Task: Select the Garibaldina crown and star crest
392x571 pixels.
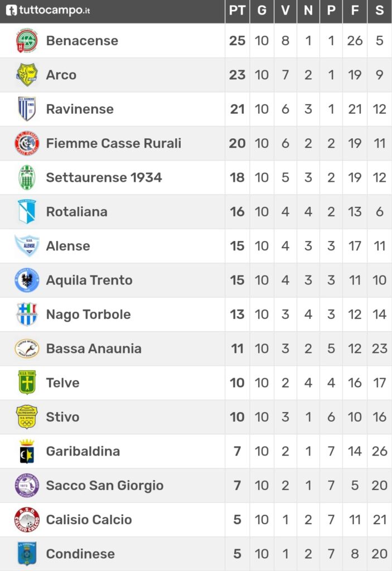Action: (27, 451)
